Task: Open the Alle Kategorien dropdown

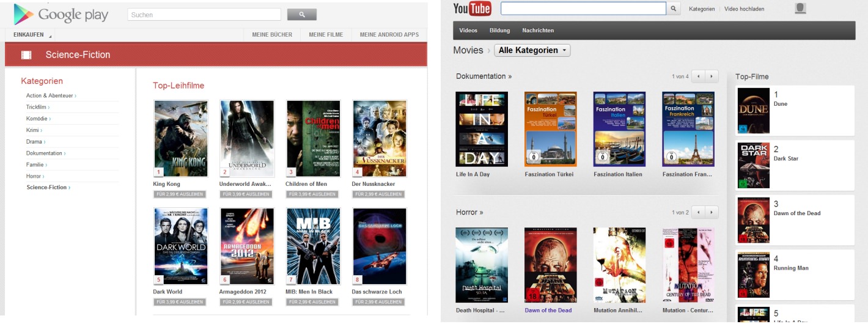Action: [x=532, y=50]
